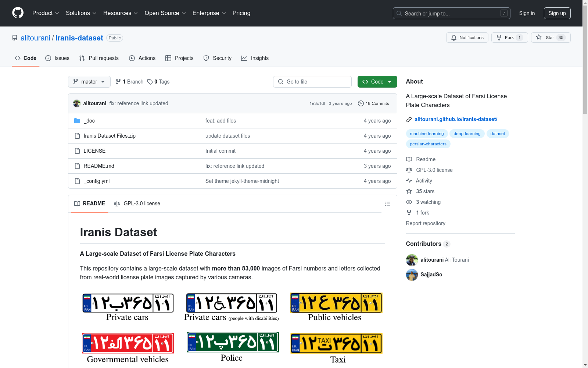Click the file icon next to README.md
Viewport: 588px width, 368px height.
tap(77, 166)
